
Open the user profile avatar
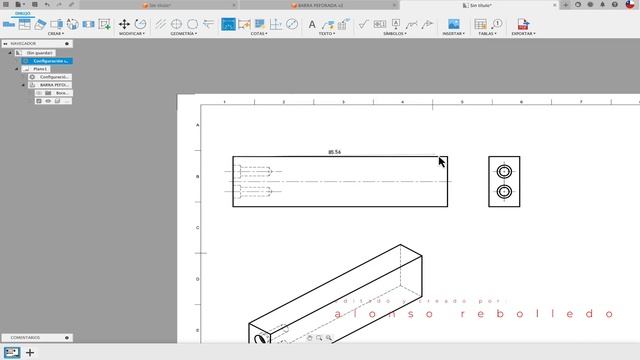pyautogui.click(x=630, y=4)
